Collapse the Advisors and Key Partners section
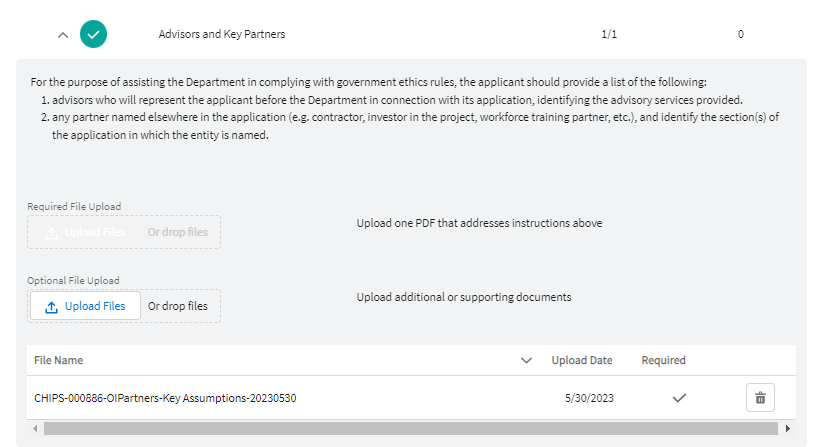This screenshot has width=823, height=447. [63, 35]
